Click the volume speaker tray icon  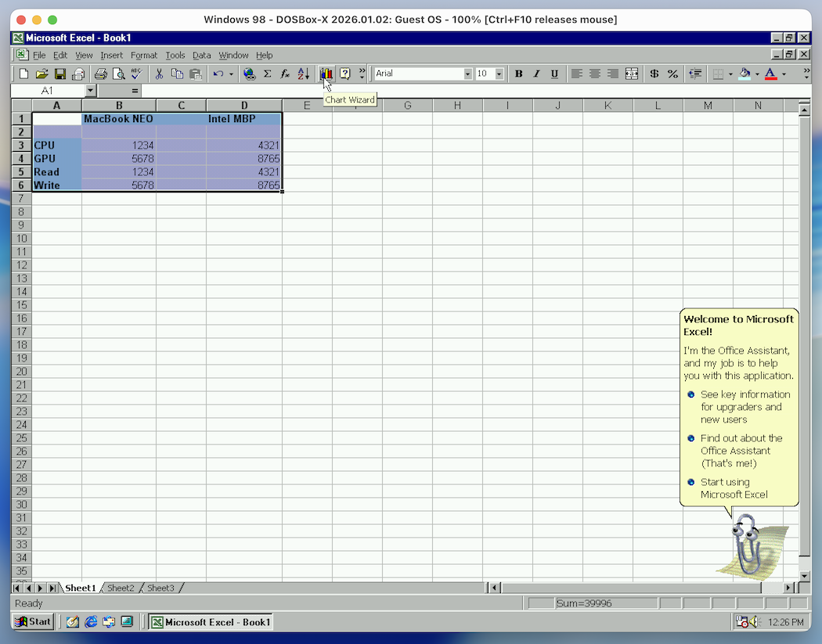tap(755, 622)
